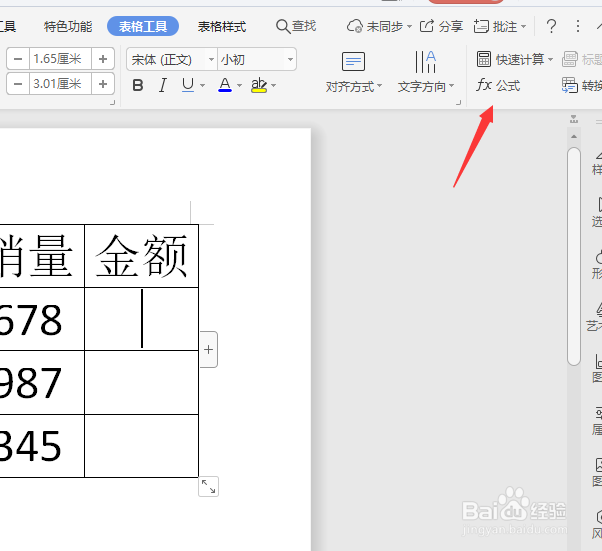Click the 查找 search icon
This screenshot has width=602, height=551.
click(x=283, y=26)
